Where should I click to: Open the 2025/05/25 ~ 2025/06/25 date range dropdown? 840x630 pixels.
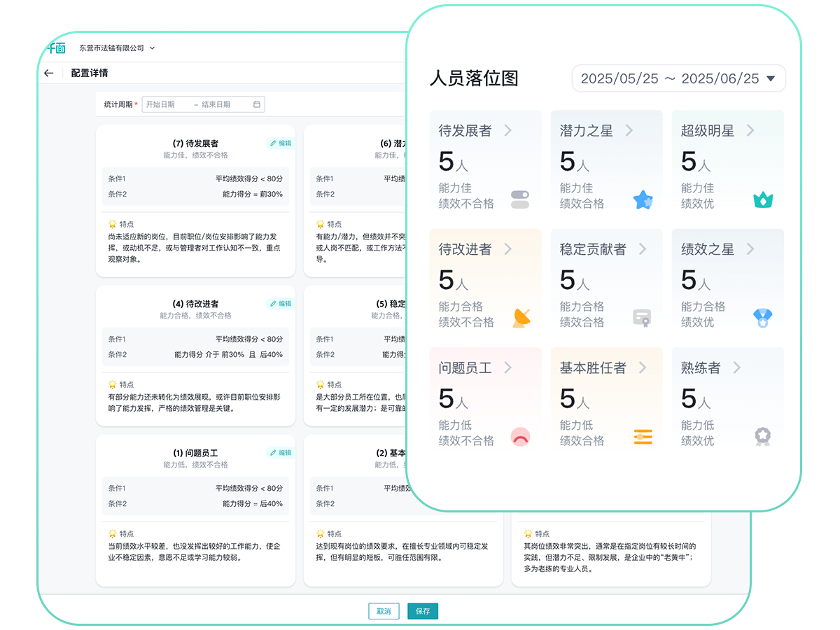(x=678, y=78)
